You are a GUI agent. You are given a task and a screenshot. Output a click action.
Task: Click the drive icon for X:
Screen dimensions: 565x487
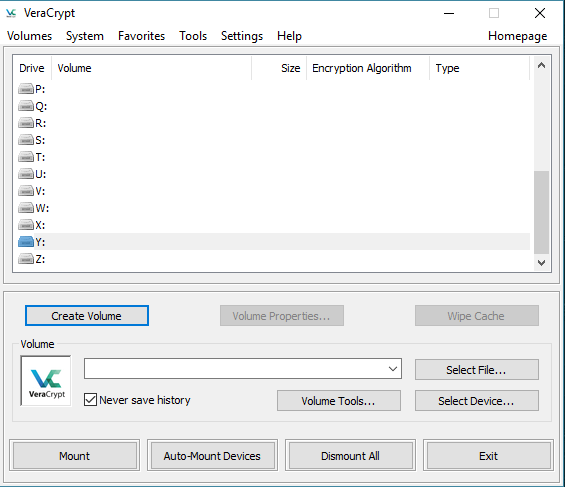click(x=26, y=225)
